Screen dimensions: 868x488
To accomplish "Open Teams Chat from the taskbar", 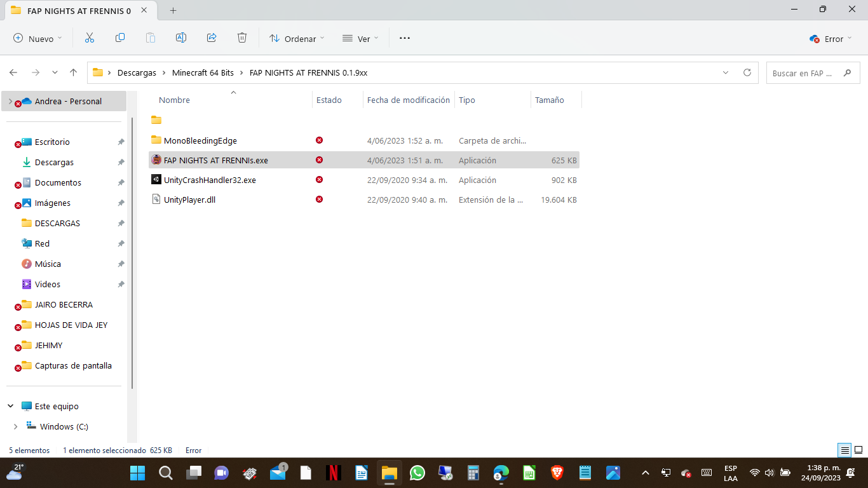I will (x=221, y=473).
